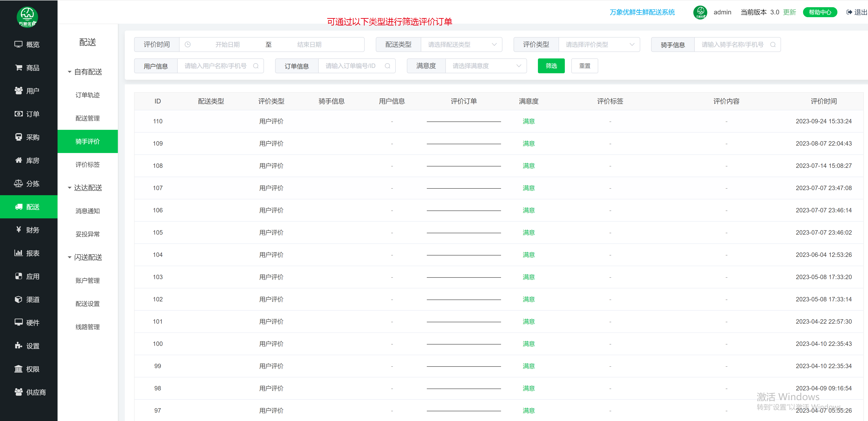Click the 商品 shopping cart icon

tap(19, 67)
